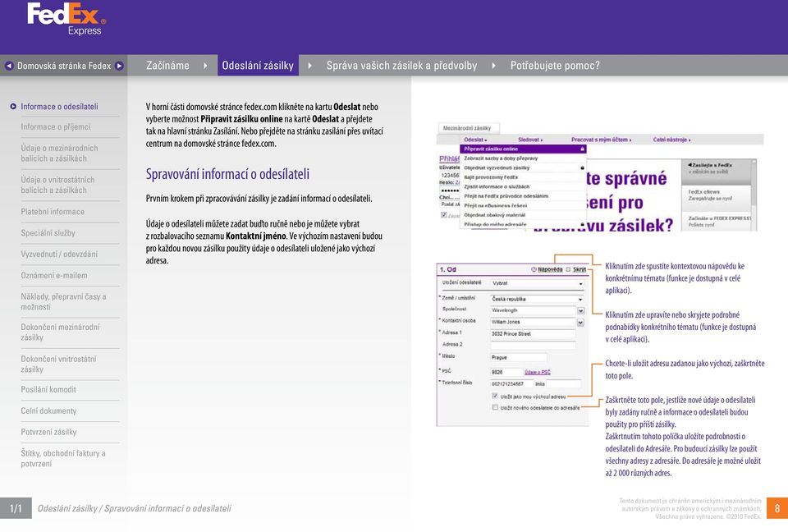
Task: Click lock icon on Připravit zásilku online
Action: click(583, 149)
